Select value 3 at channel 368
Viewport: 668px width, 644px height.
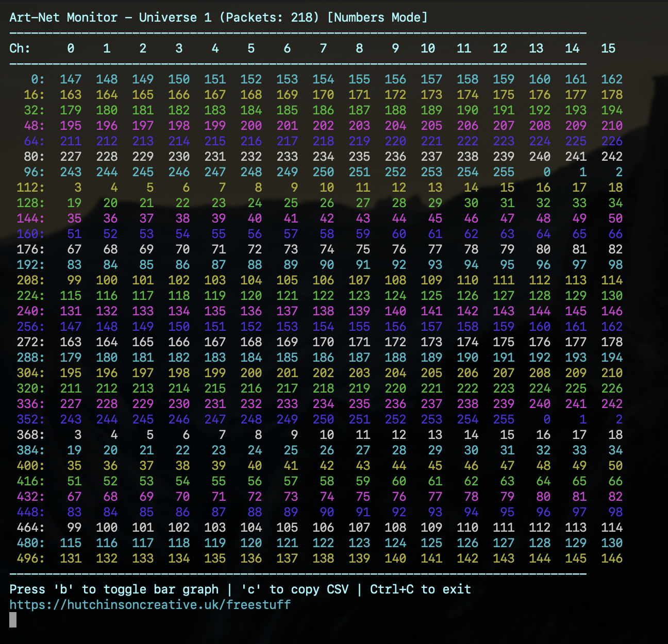(78, 435)
